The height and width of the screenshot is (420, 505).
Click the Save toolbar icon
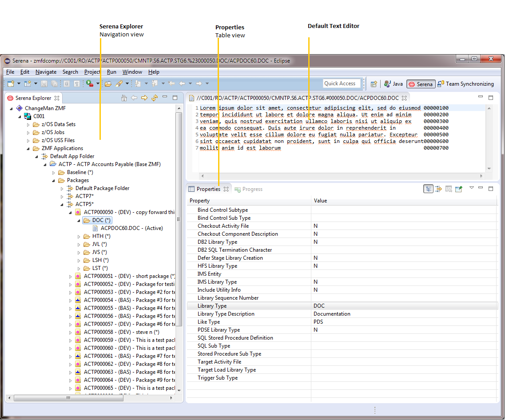44,83
